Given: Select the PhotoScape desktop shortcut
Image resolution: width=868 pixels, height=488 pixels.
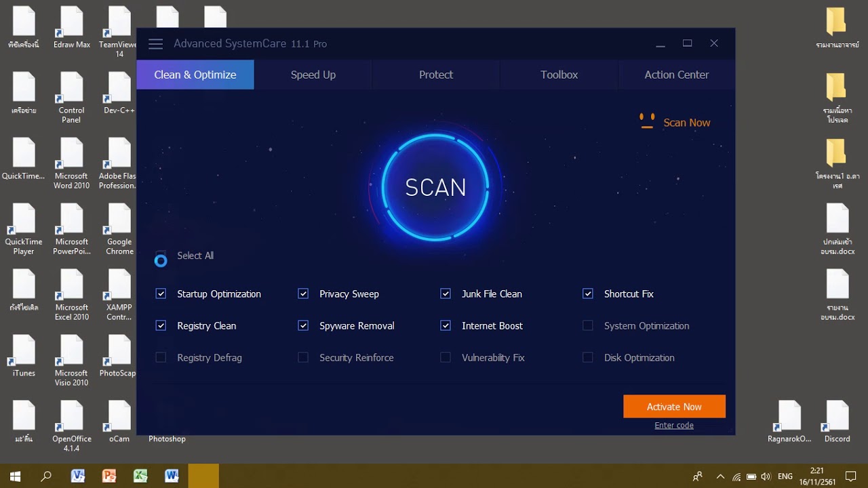Looking at the screenshot, I should click(119, 356).
